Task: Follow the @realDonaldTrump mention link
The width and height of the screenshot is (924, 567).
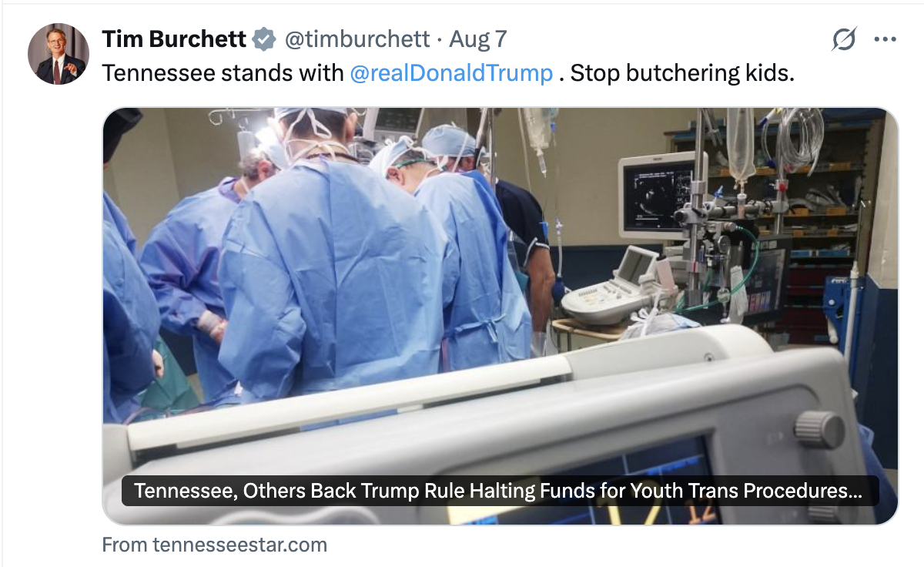Action: pos(451,73)
